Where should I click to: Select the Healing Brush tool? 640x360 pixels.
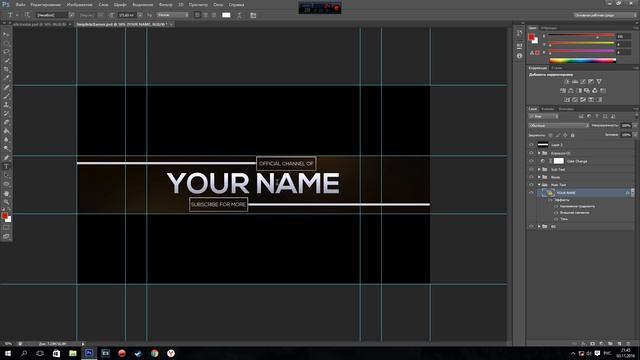click(6, 87)
